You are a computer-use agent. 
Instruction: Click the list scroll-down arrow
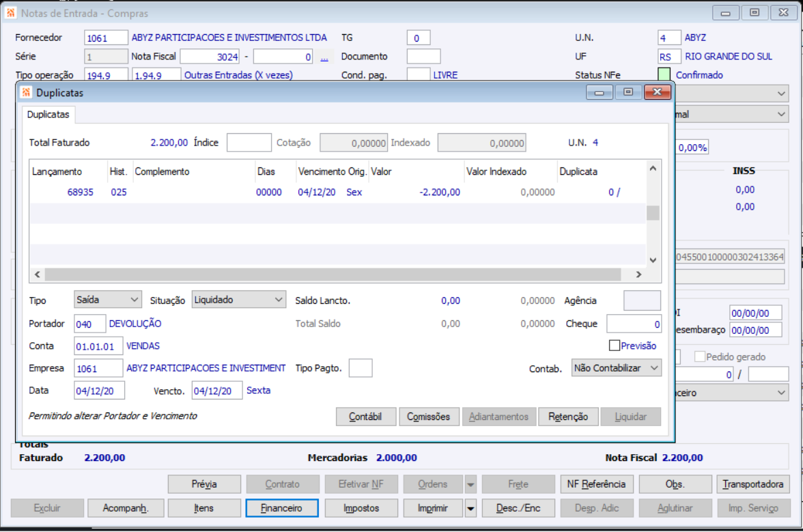(653, 260)
